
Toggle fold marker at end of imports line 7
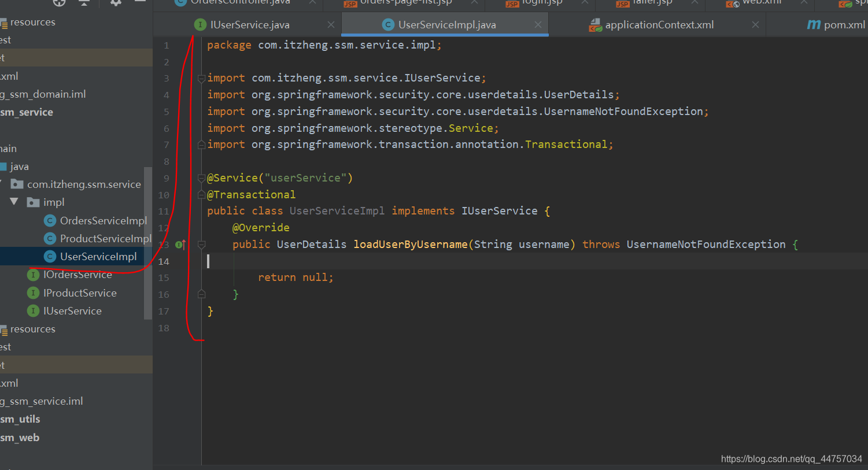[x=201, y=145]
